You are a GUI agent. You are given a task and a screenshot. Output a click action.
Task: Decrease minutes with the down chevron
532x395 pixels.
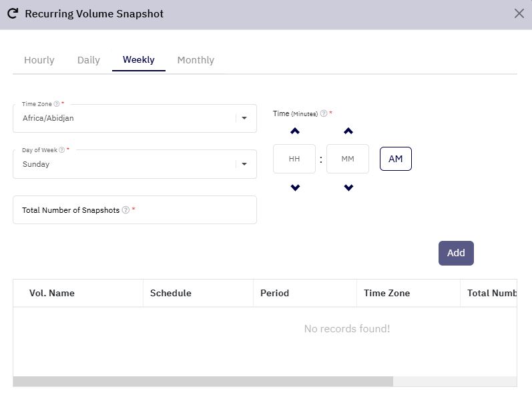[348, 187]
